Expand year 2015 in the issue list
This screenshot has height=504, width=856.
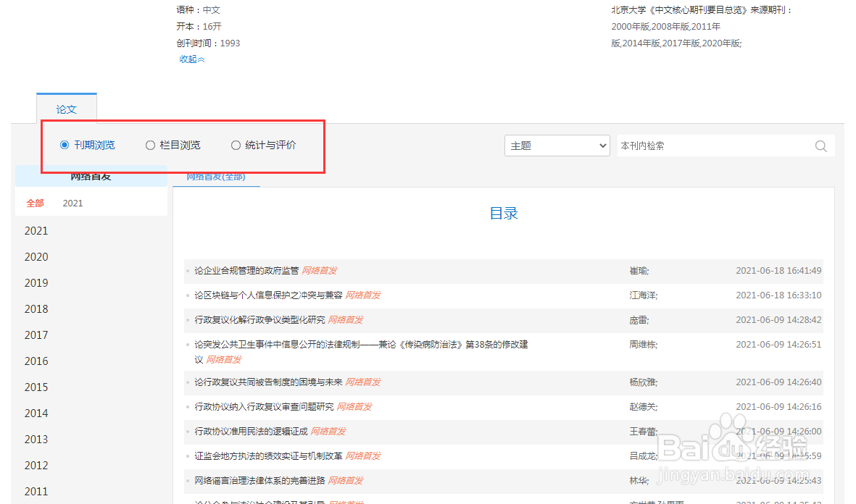click(36, 387)
